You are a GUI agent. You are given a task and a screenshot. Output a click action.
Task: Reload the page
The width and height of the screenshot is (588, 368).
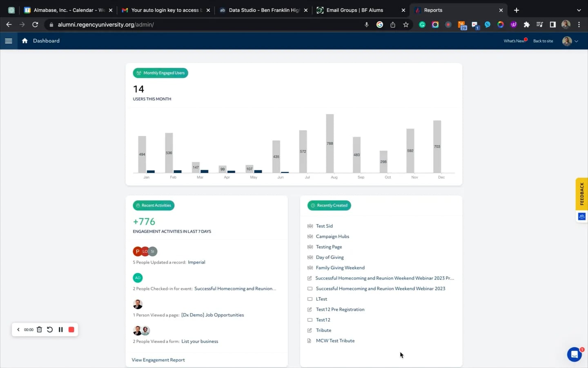click(35, 25)
